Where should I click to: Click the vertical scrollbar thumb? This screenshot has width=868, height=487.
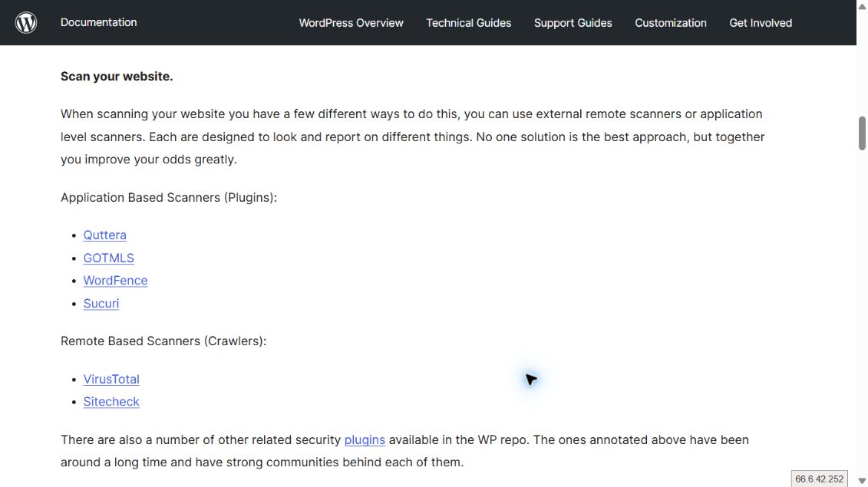[862, 133]
